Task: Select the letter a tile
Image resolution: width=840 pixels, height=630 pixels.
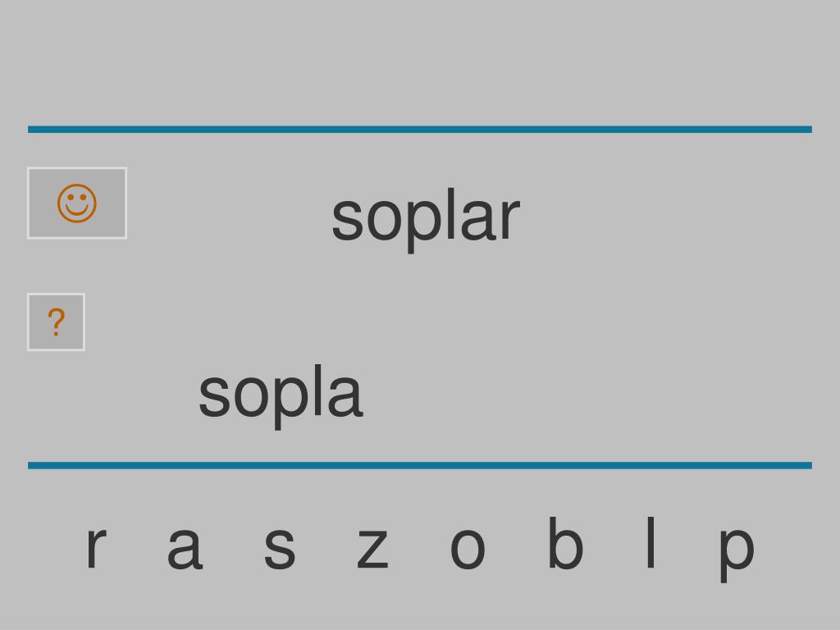Action: [185, 547]
